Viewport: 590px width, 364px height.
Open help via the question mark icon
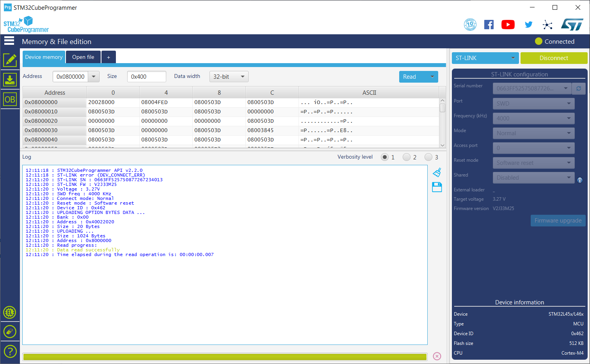10,351
